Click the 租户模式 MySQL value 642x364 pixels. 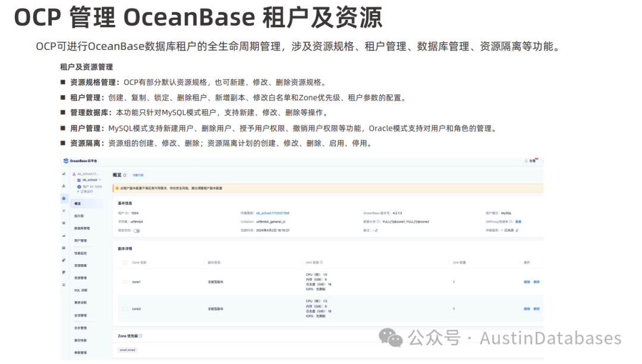click(x=506, y=213)
